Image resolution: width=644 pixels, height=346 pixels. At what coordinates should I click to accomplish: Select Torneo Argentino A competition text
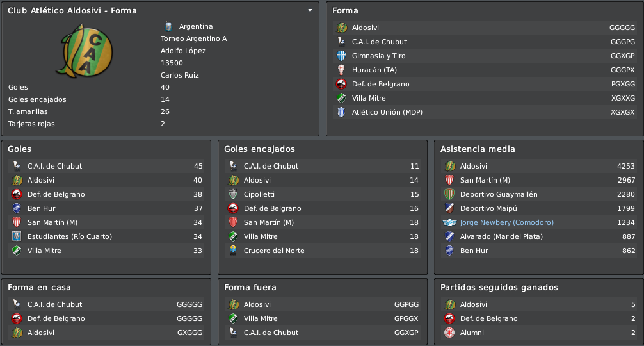click(x=193, y=38)
